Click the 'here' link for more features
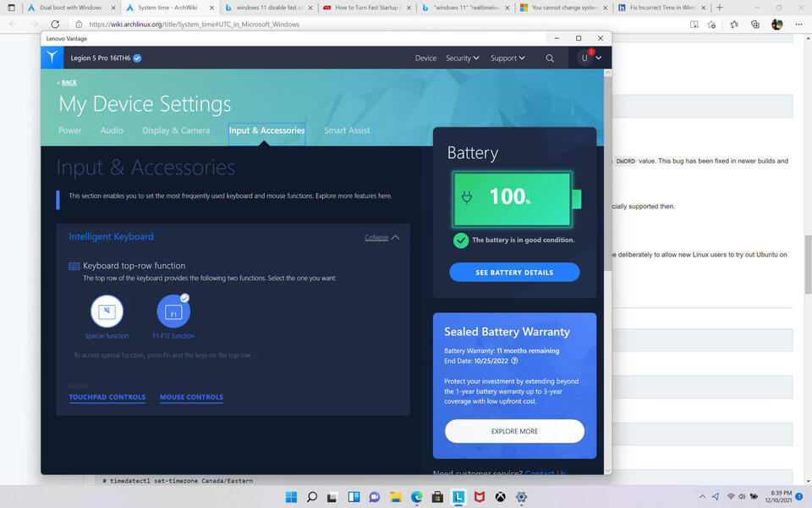The height and width of the screenshot is (508, 812). click(x=385, y=196)
